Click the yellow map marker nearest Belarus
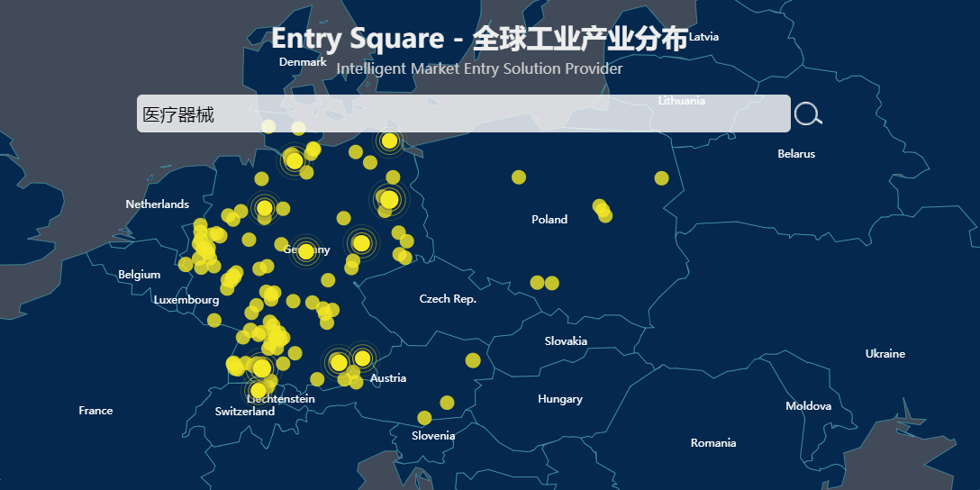The width and height of the screenshot is (980, 490). [661, 178]
